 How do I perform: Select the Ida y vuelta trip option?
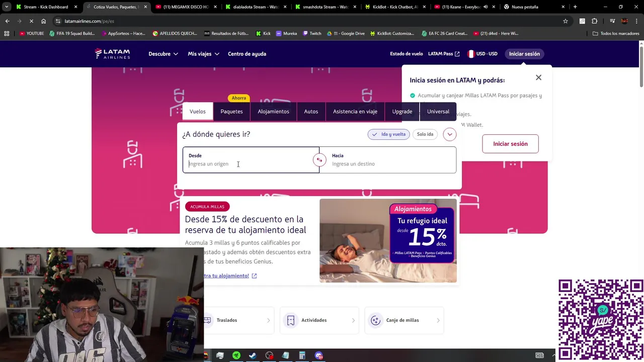388,134
